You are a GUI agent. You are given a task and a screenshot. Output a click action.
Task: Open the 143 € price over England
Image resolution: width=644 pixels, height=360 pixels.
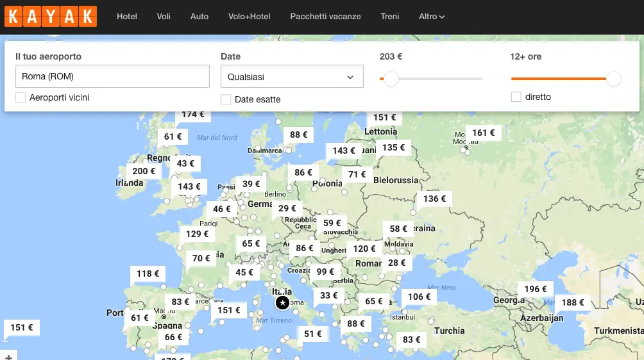pyautogui.click(x=189, y=186)
